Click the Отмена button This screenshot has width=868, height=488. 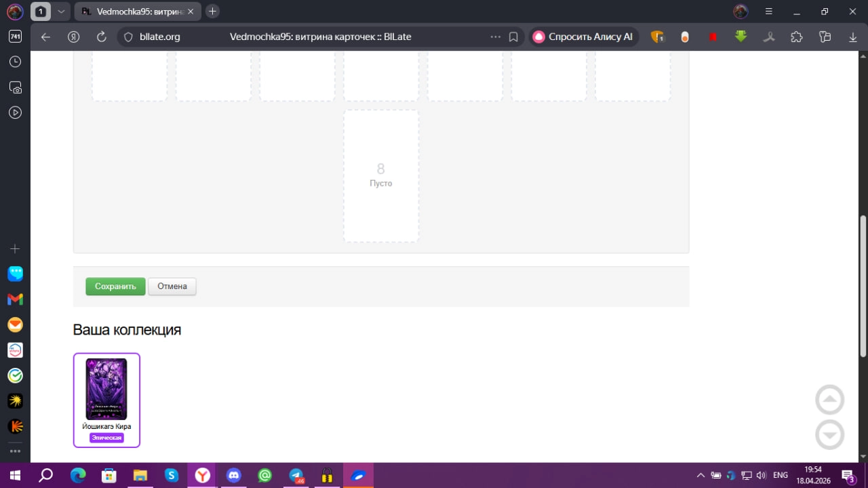172,286
